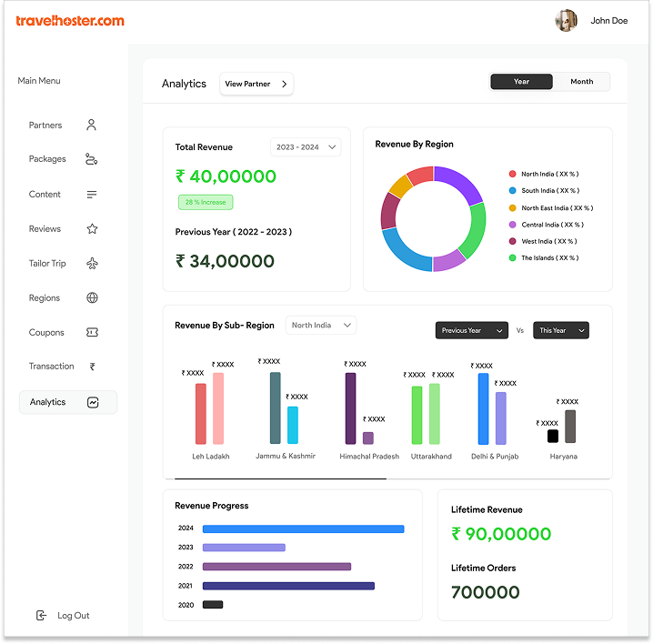Click the Log Out arrow icon
The height and width of the screenshot is (644, 653).
coord(41,615)
